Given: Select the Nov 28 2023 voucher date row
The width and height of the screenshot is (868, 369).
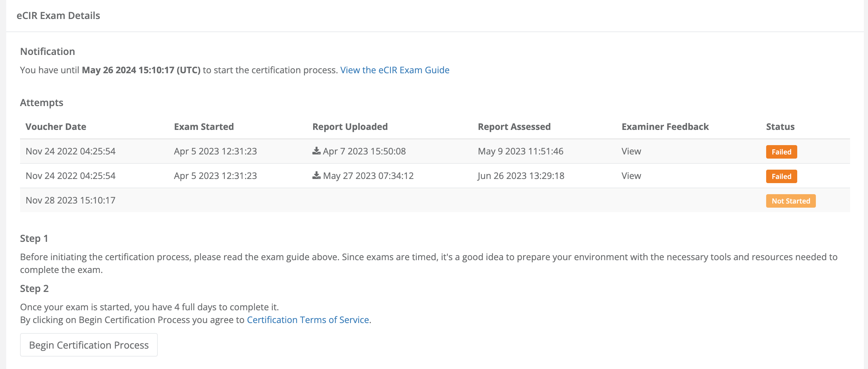Looking at the screenshot, I should [x=70, y=200].
